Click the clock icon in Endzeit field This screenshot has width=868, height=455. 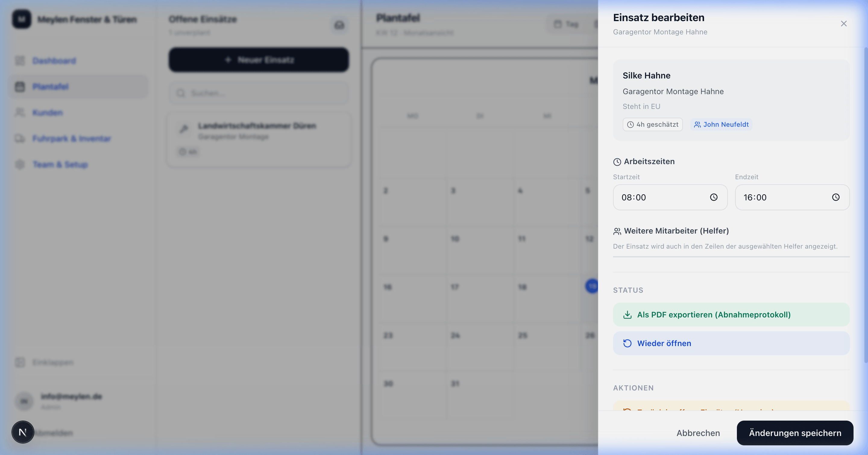[836, 197]
